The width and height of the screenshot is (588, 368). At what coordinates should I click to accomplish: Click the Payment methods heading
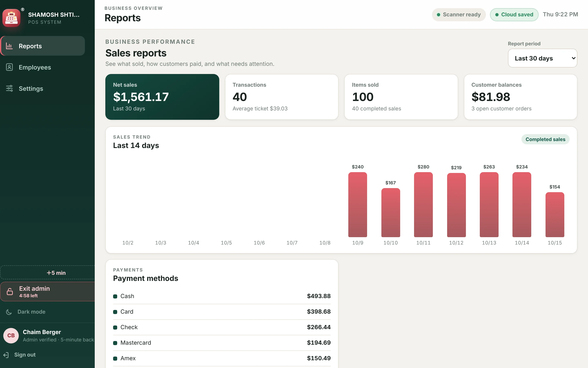(146, 278)
